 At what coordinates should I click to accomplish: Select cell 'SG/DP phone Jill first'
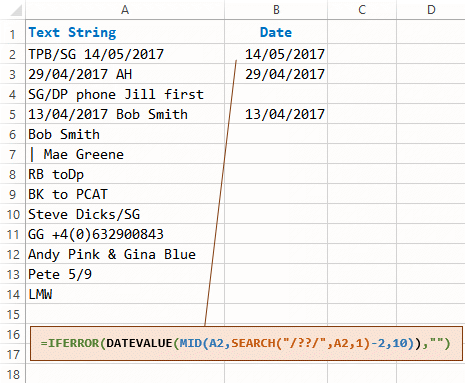125,94
